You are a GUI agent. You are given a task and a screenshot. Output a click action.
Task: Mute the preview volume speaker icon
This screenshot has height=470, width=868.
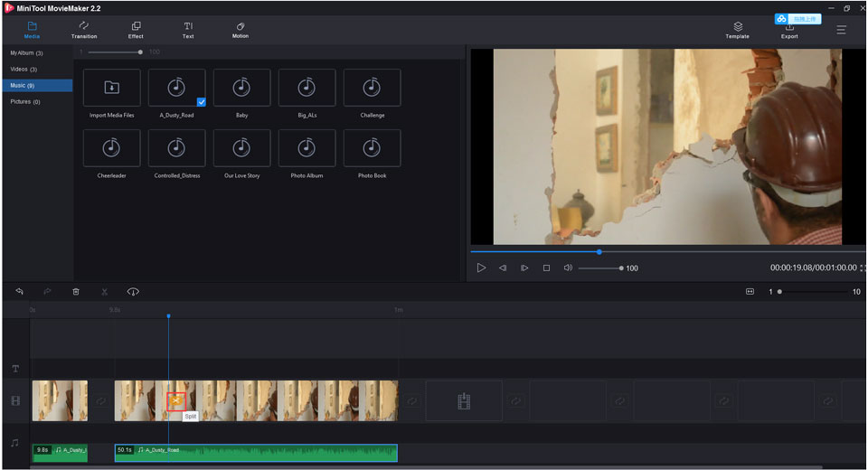pos(568,268)
